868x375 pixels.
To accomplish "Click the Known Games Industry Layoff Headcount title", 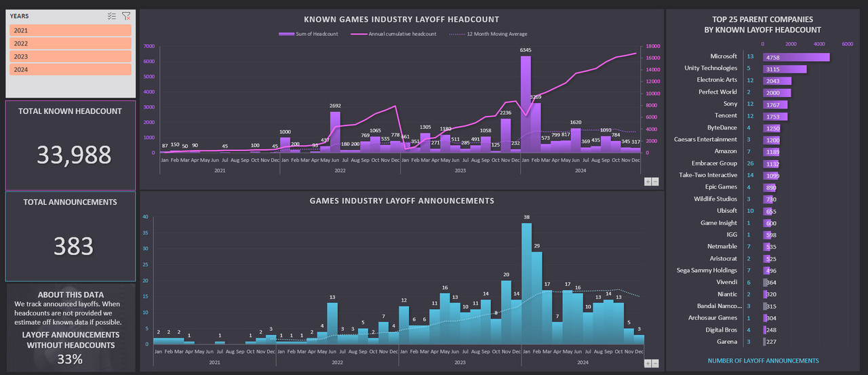I will coord(401,19).
